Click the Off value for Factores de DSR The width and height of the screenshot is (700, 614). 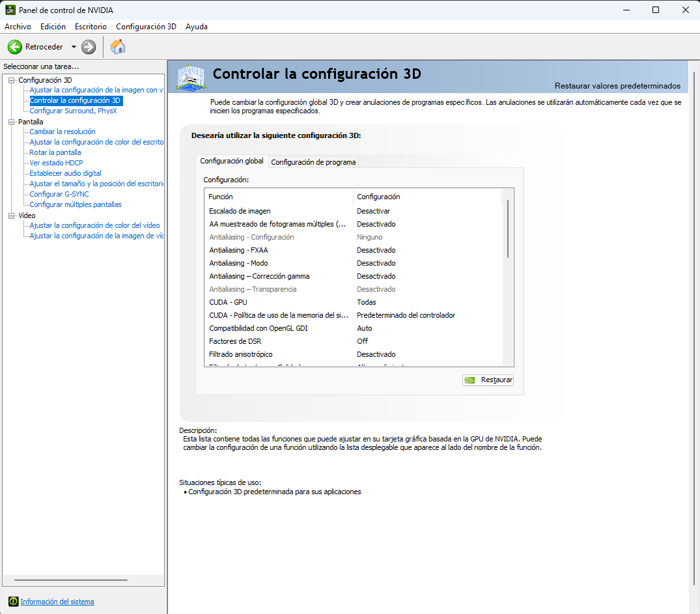[x=363, y=341]
